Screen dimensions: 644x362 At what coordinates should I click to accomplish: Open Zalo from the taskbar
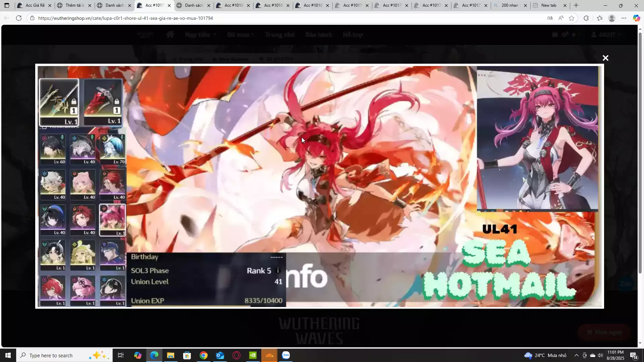(x=286, y=355)
